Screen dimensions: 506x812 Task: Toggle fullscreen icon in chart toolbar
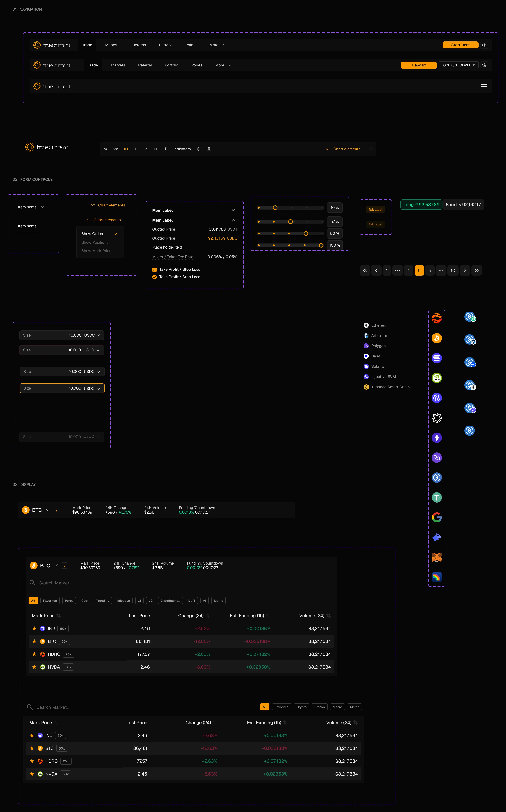(371, 149)
